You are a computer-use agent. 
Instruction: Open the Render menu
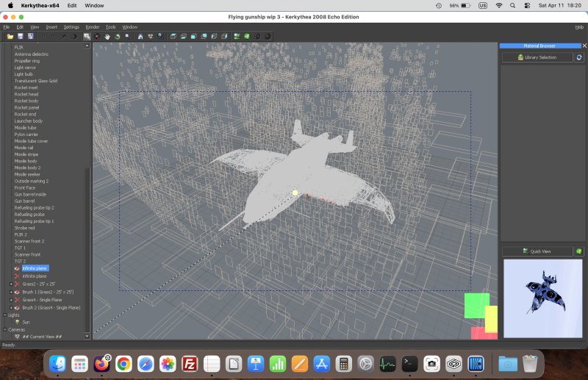pos(92,27)
